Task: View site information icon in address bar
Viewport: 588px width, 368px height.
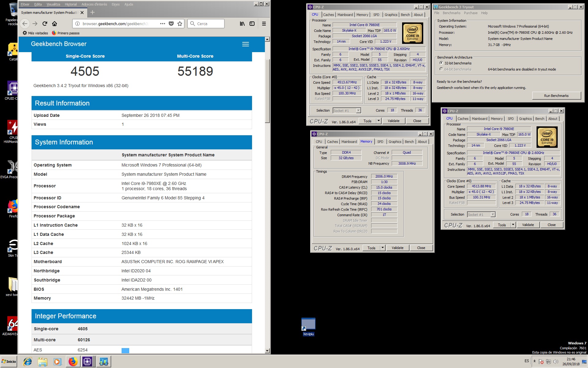Action: pyautogui.click(x=77, y=24)
